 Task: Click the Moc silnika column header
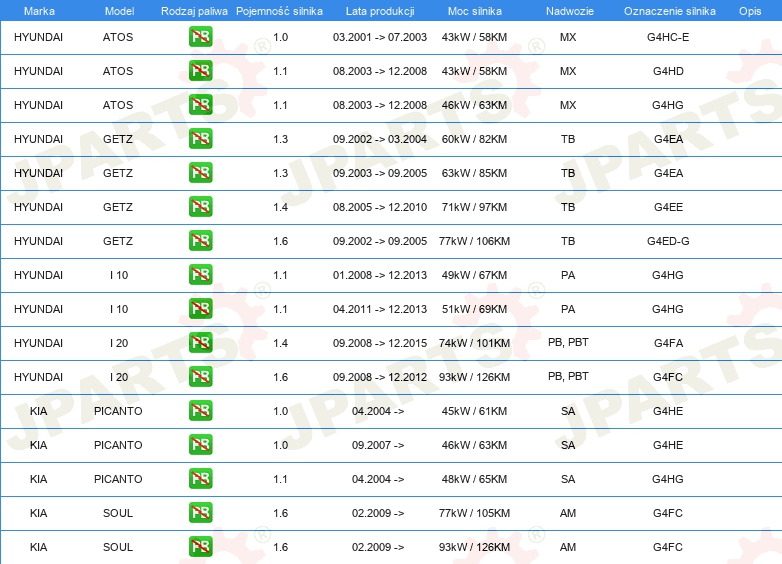coord(475,11)
